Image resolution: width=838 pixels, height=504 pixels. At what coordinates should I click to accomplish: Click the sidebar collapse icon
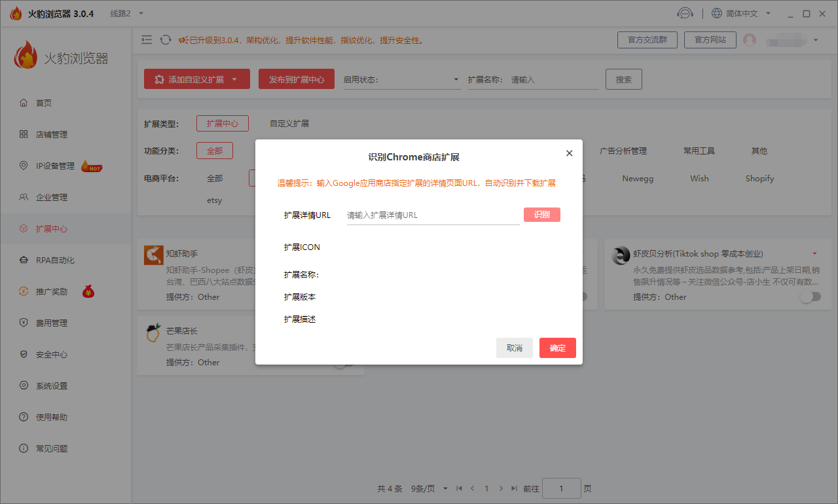coord(147,40)
